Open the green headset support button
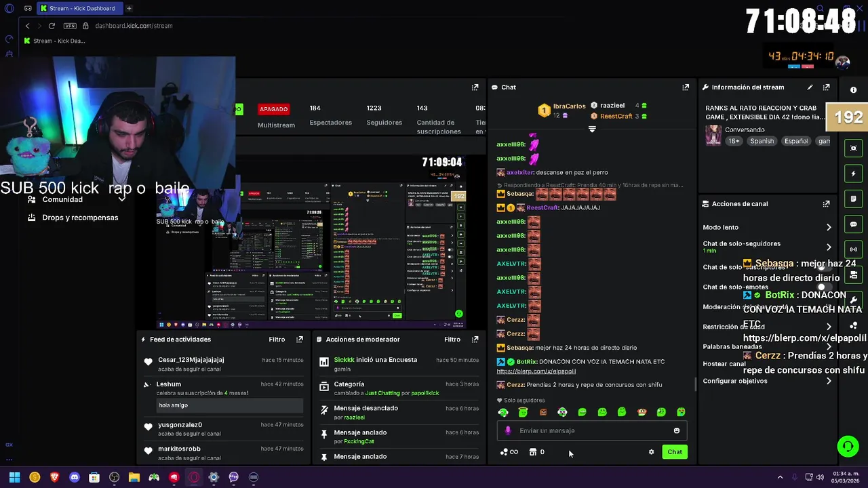The height and width of the screenshot is (488, 868). tap(848, 446)
